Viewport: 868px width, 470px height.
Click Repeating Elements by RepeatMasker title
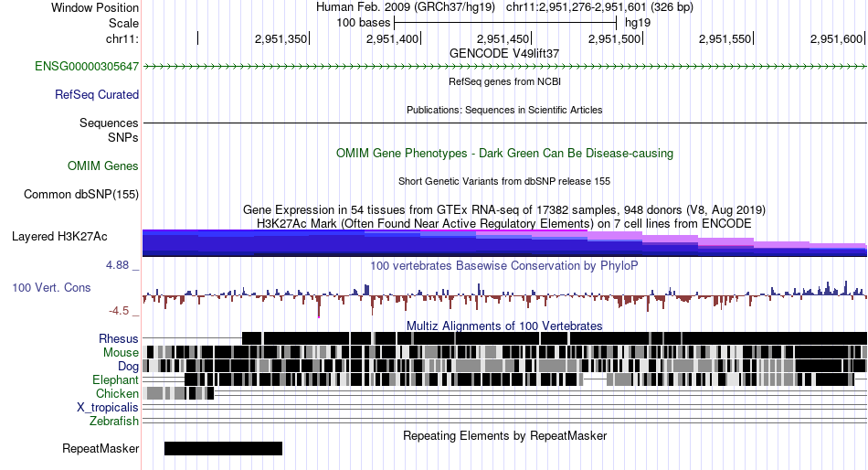coord(504,435)
